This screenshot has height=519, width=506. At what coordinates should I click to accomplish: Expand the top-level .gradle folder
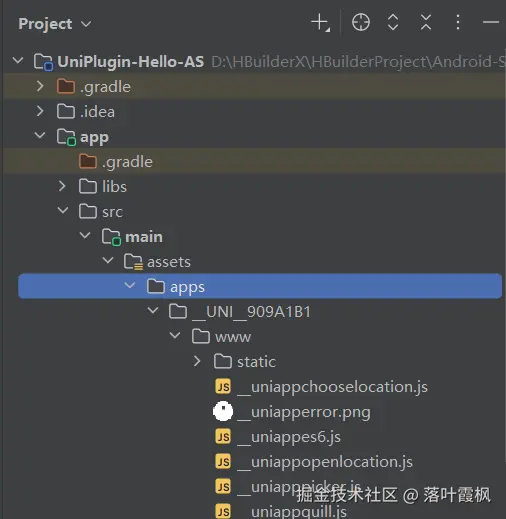(x=40, y=86)
